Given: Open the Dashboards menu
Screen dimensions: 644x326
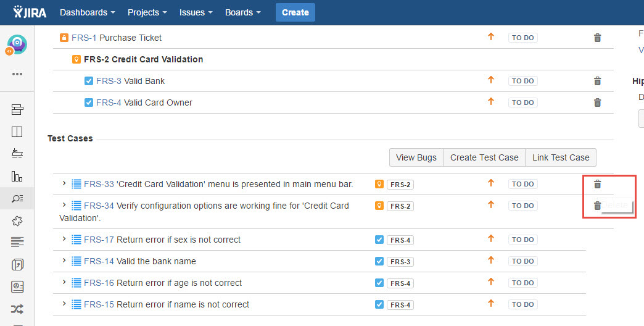Looking at the screenshot, I should (88, 12).
